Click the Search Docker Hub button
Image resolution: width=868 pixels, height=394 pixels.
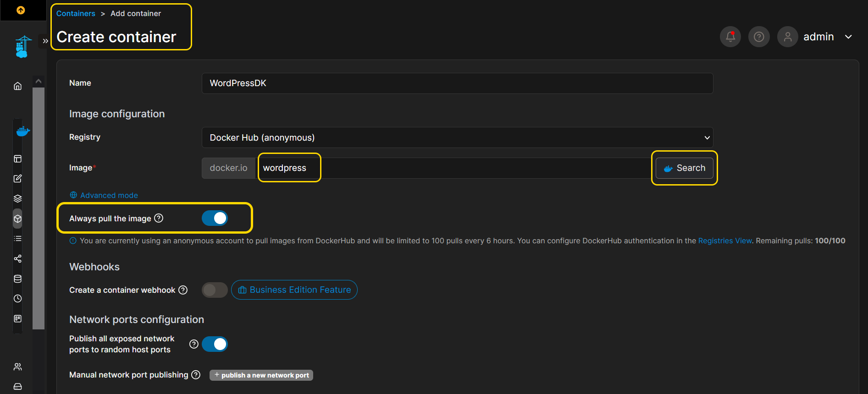click(684, 168)
